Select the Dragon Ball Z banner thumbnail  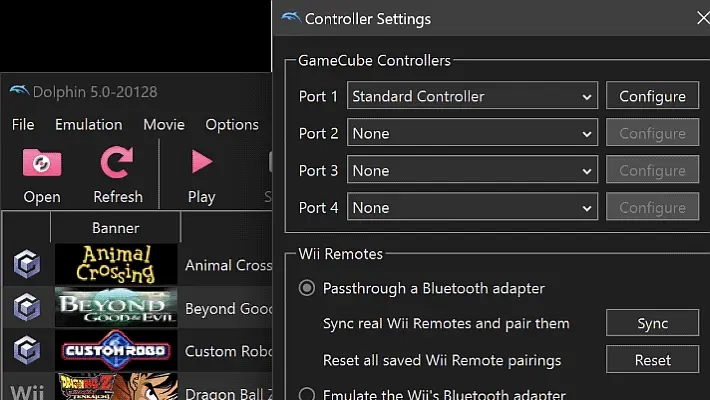(x=116, y=386)
